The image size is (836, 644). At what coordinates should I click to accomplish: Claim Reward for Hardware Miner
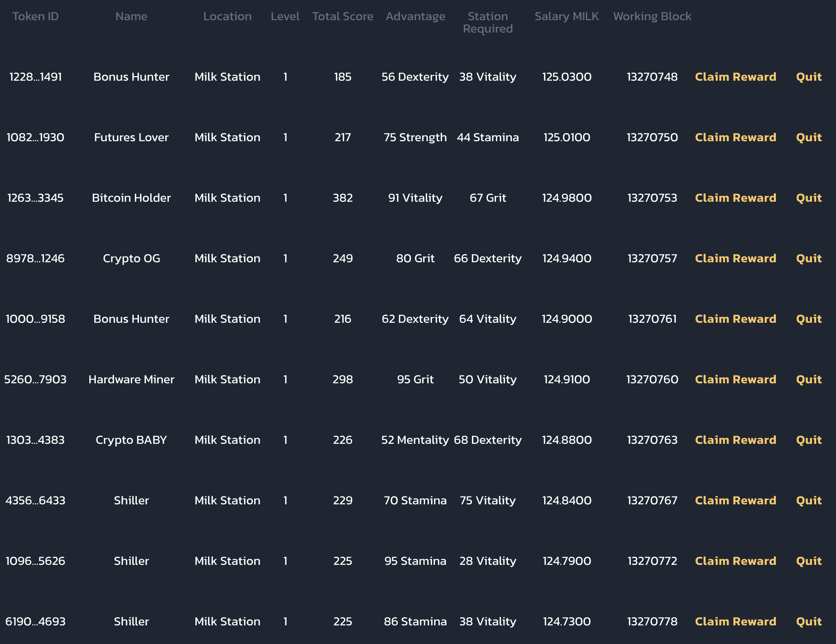735,379
